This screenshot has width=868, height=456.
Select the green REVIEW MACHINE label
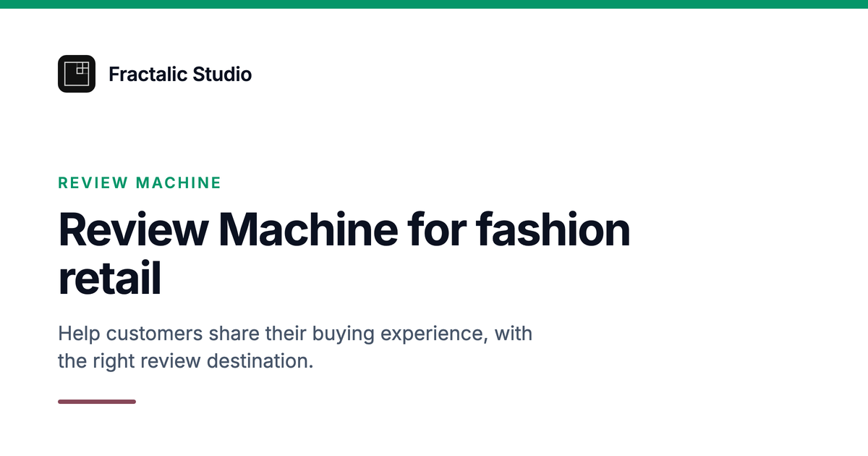[140, 183]
